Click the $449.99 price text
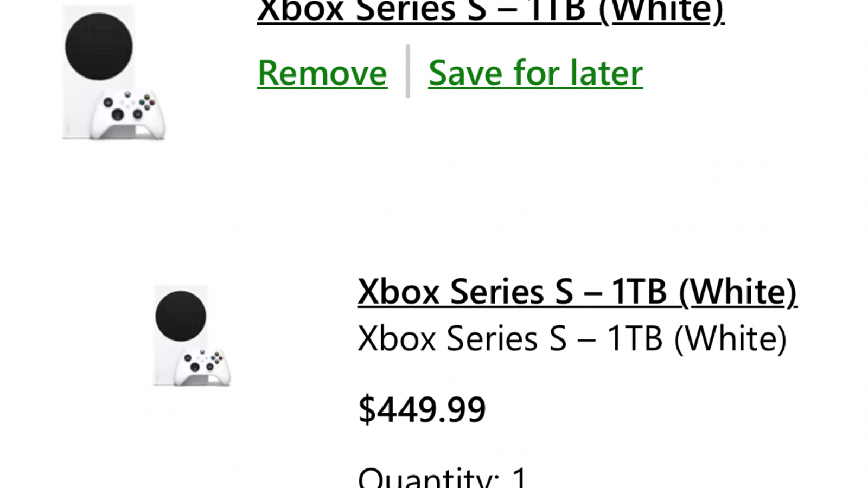Screen dimensions: 868x488 tap(422, 409)
